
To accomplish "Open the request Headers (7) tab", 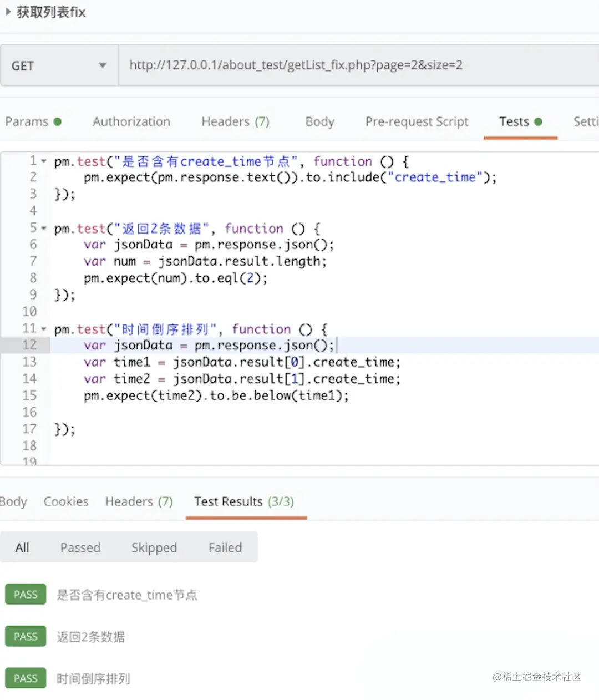I will point(235,121).
